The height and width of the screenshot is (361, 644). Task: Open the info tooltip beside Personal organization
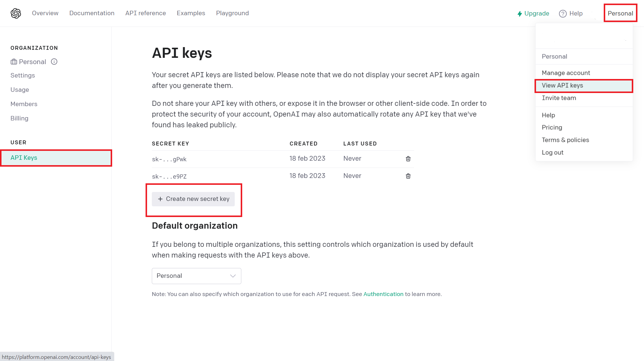(x=54, y=62)
